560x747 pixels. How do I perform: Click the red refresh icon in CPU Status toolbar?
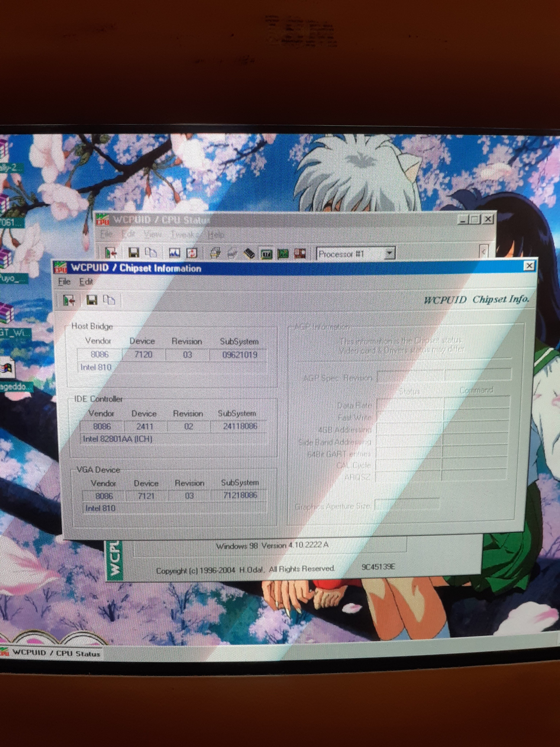coord(192,253)
